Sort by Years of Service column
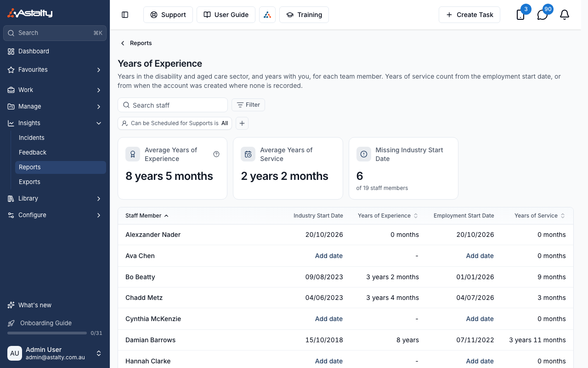 [x=540, y=216]
